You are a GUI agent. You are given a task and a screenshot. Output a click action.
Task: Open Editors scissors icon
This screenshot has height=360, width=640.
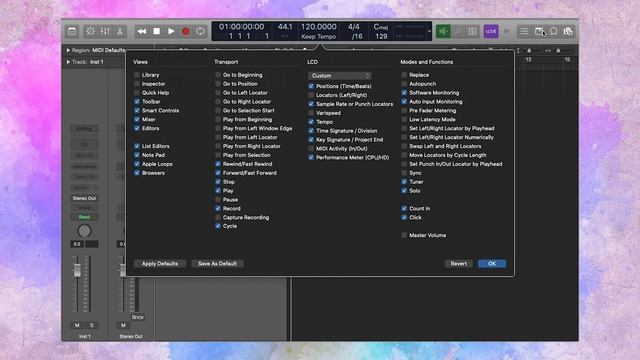(120, 31)
